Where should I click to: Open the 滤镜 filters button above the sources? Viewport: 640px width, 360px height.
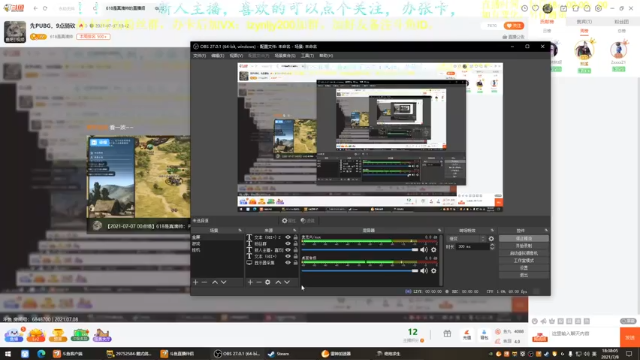point(308,220)
